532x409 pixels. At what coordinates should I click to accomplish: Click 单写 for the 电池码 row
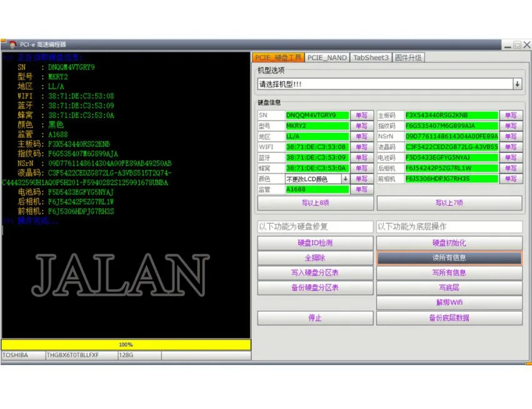[511, 157]
